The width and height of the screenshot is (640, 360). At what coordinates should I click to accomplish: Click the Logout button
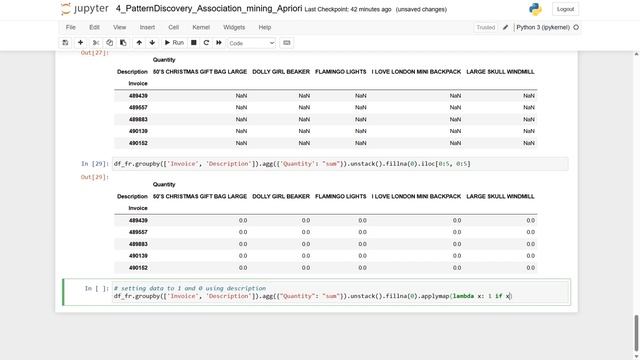click(x=565, y=9)
